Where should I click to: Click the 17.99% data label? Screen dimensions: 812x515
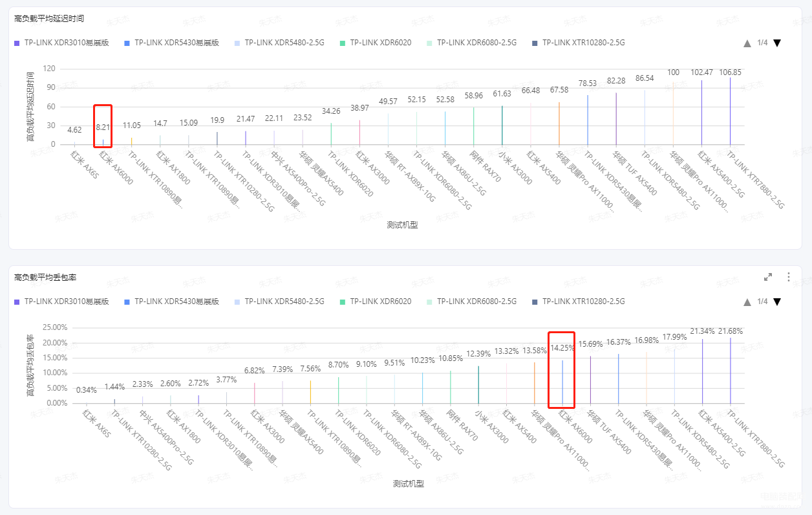(x=674, y=336)
